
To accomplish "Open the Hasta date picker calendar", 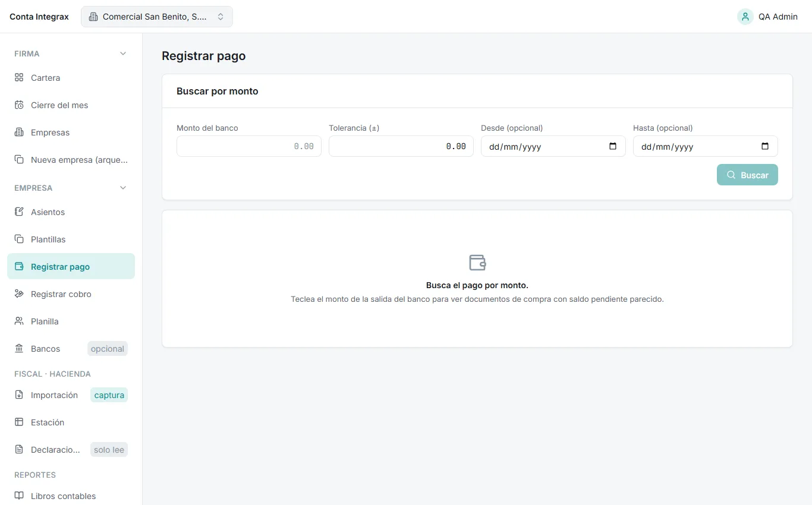I will 765,146.
